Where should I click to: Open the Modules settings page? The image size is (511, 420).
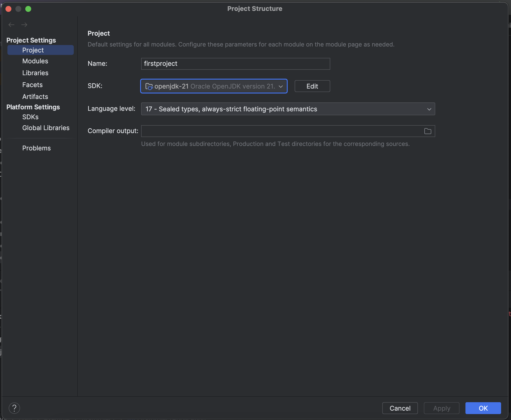click(x=35, y=61)
